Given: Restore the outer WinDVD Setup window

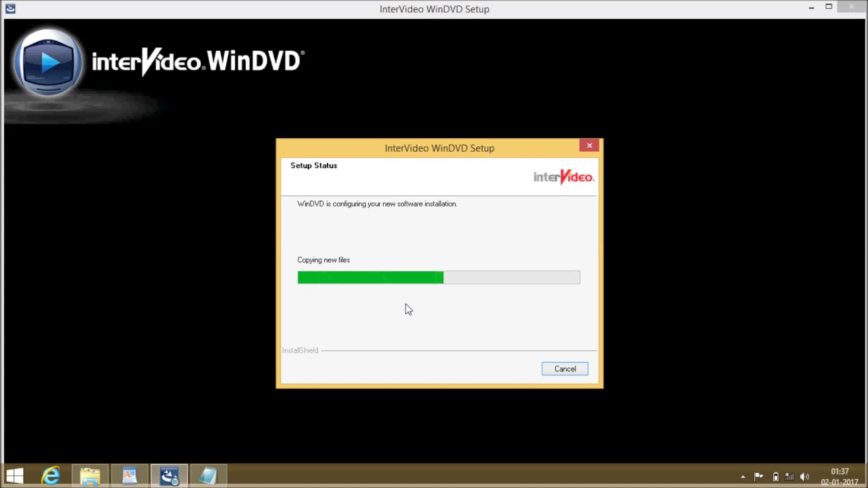Looking at the screenshot, I should (x=829, y=7).
